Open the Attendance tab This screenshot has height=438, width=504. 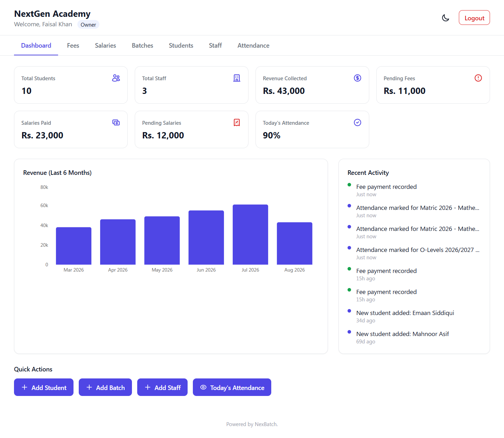pos(253,46)
